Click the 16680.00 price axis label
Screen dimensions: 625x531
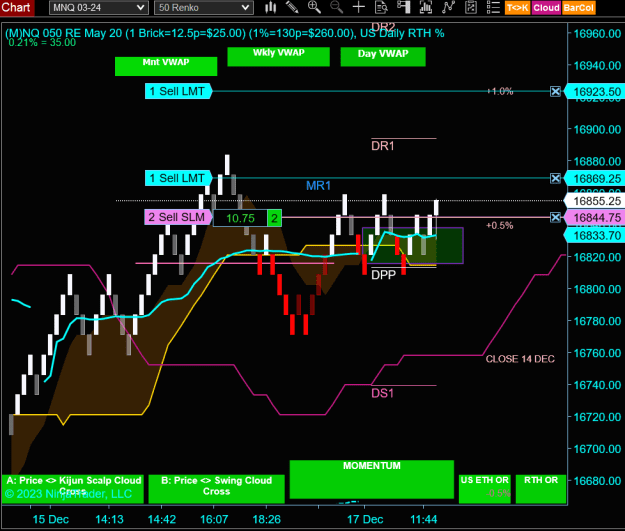pos(597,481)
